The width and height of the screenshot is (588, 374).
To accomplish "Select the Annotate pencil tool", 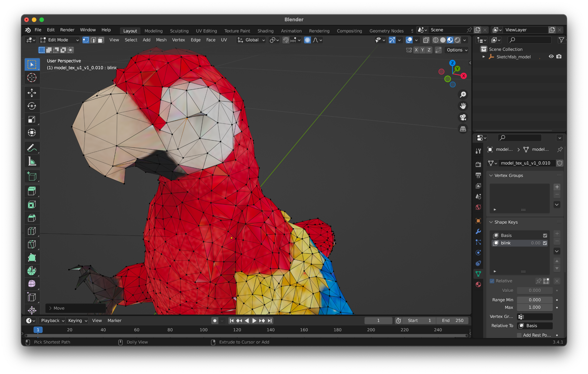I will point(32,148).
